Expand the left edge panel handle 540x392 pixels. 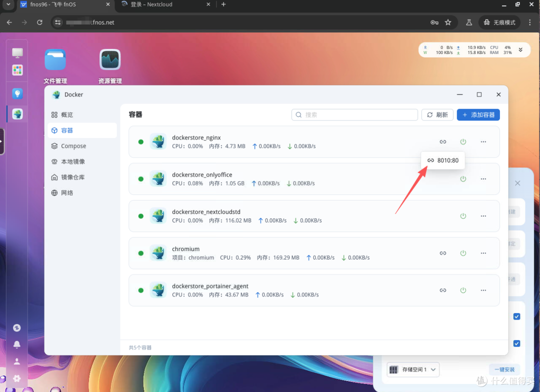tap(2, 141)
